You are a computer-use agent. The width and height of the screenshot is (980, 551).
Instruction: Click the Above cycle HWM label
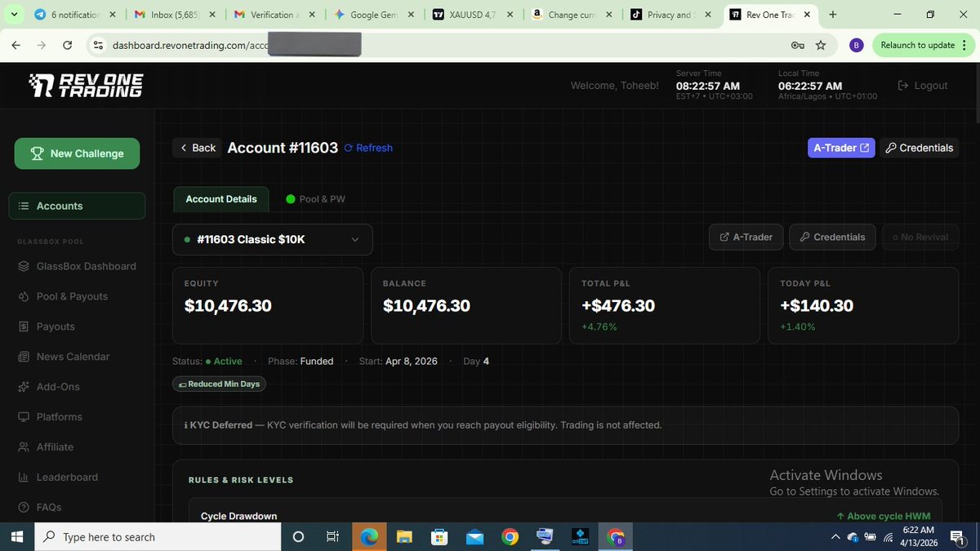(883, 516)
